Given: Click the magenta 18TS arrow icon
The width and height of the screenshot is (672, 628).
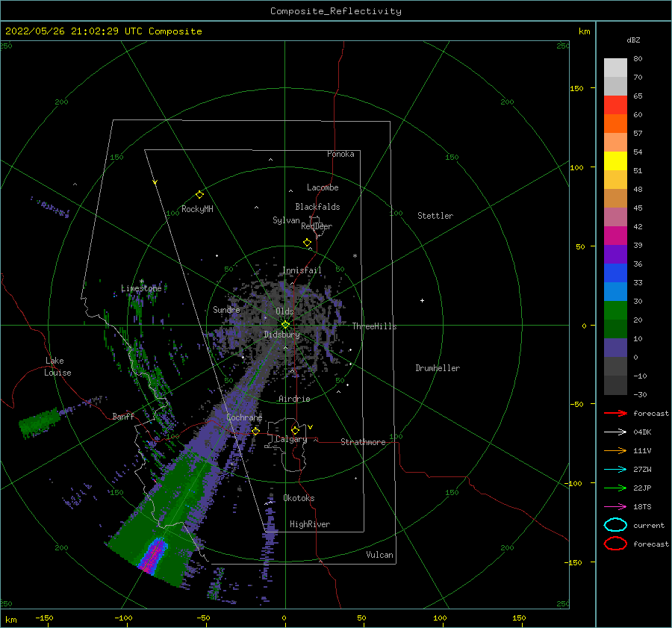Looking at the screenshot, I should (x=615, y=507).
